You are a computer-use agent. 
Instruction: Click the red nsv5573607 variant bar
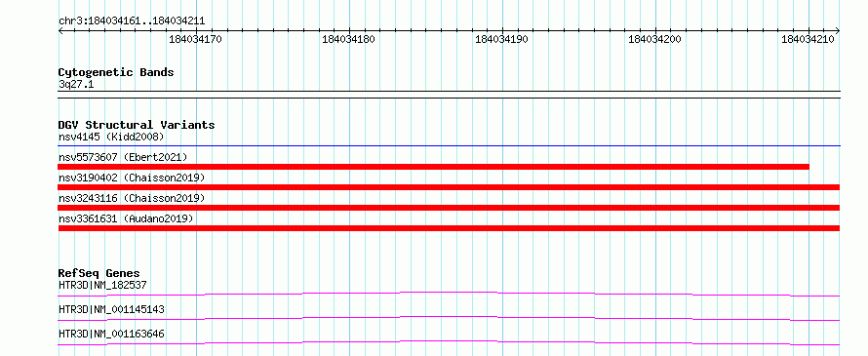(x=433, y=167)
